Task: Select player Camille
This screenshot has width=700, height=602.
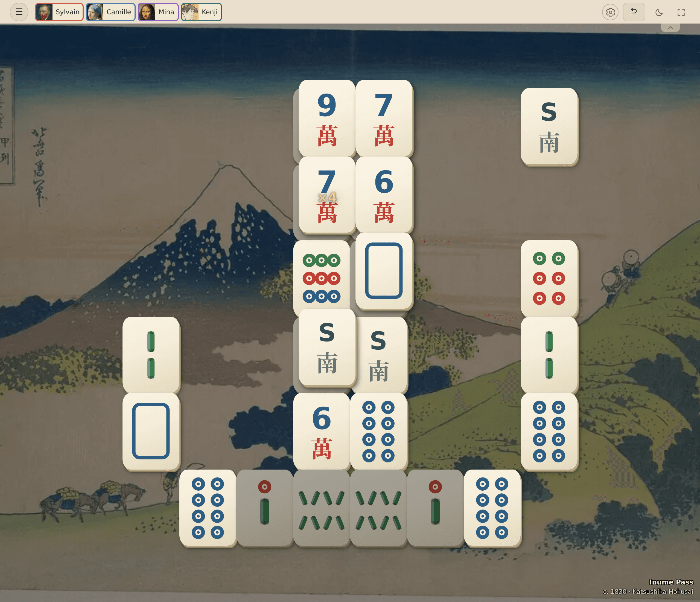Action: pos(110,12)
